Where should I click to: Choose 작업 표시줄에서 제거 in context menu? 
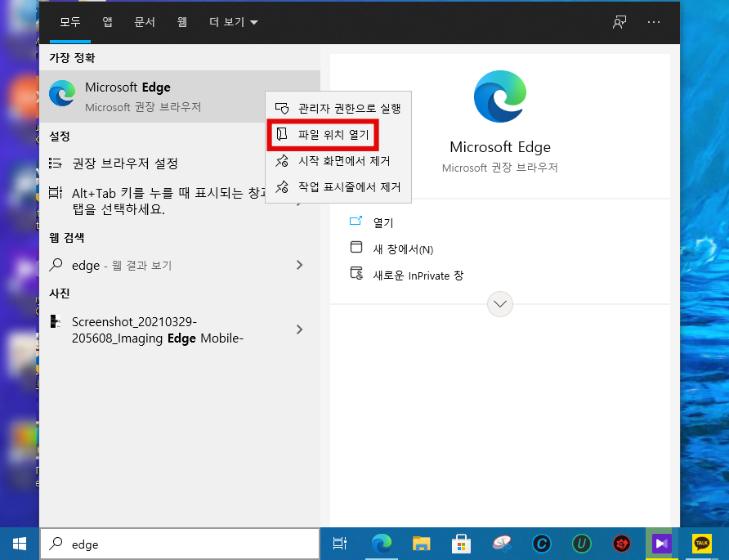[338, 187]
